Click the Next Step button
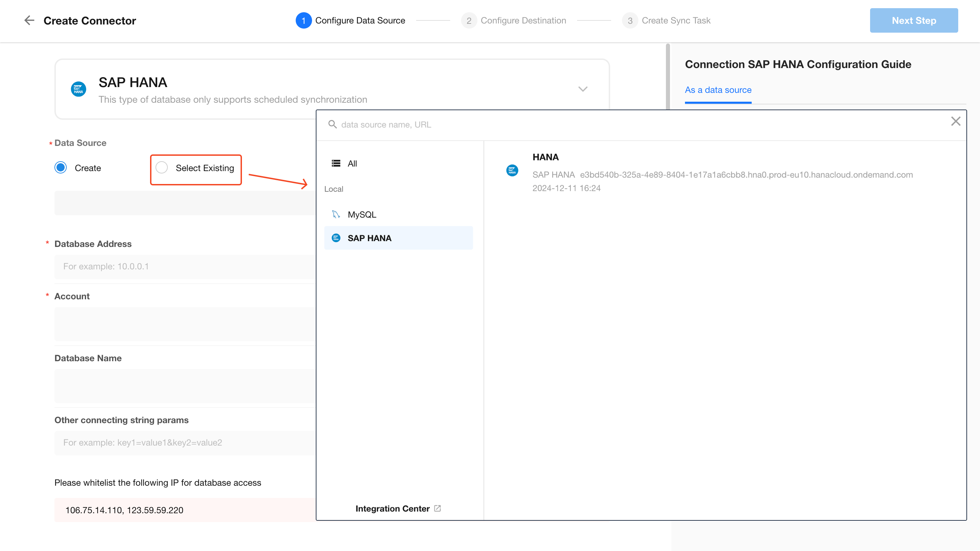Viewport: 980px width, 551px height. click(x=913, y=20)
